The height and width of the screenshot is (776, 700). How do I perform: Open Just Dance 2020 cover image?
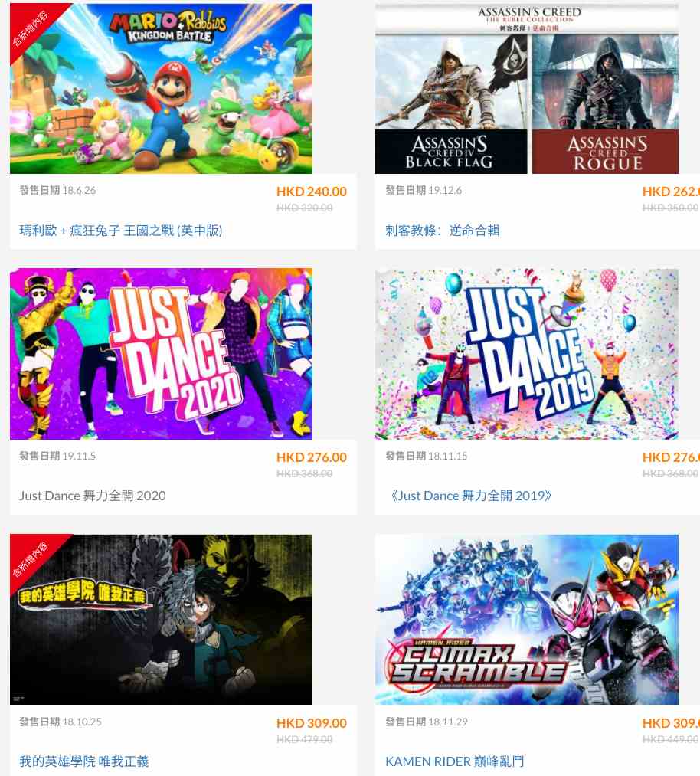coord(162,354)
